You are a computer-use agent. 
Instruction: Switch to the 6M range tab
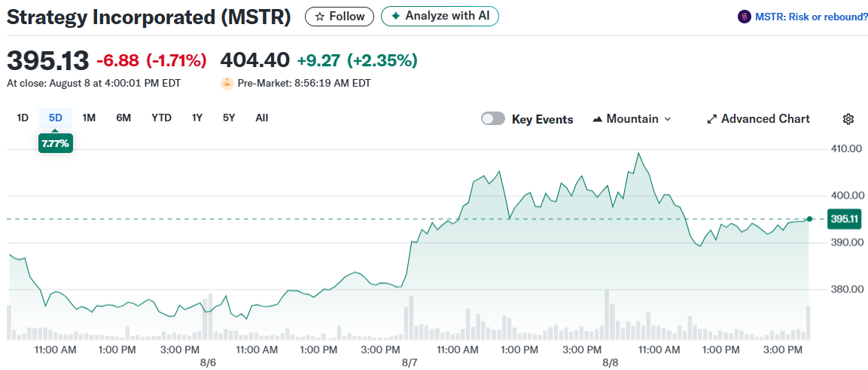123,118
